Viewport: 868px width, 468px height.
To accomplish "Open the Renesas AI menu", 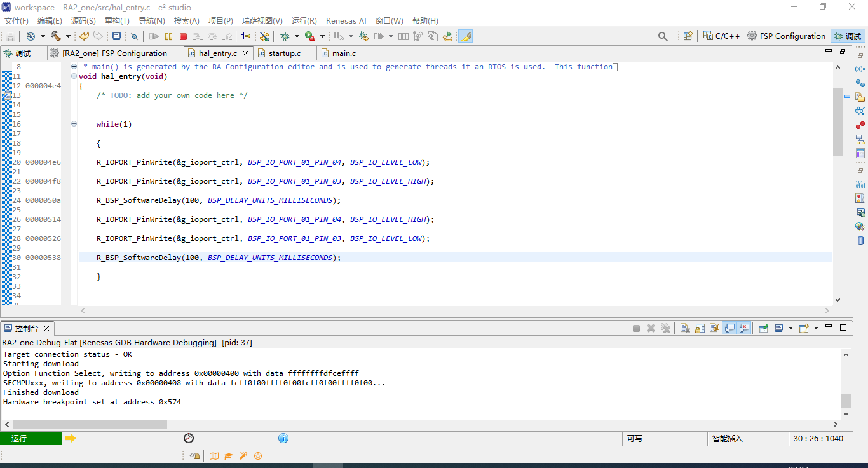I will click(x=346, y=20).
